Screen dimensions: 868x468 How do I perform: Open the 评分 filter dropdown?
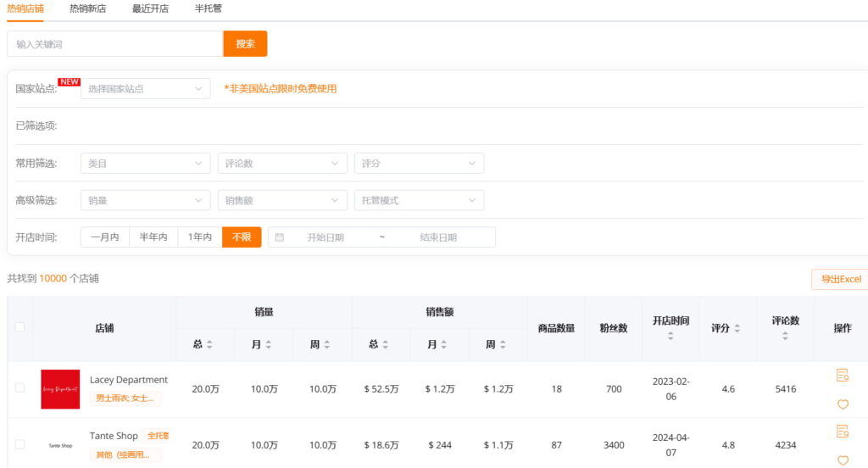(419, 164)
